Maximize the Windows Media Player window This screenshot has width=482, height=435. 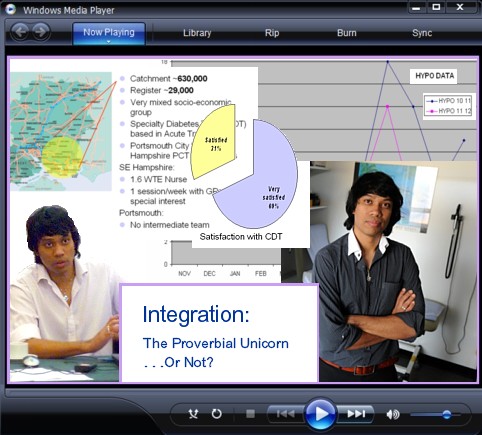click(436, 7)
